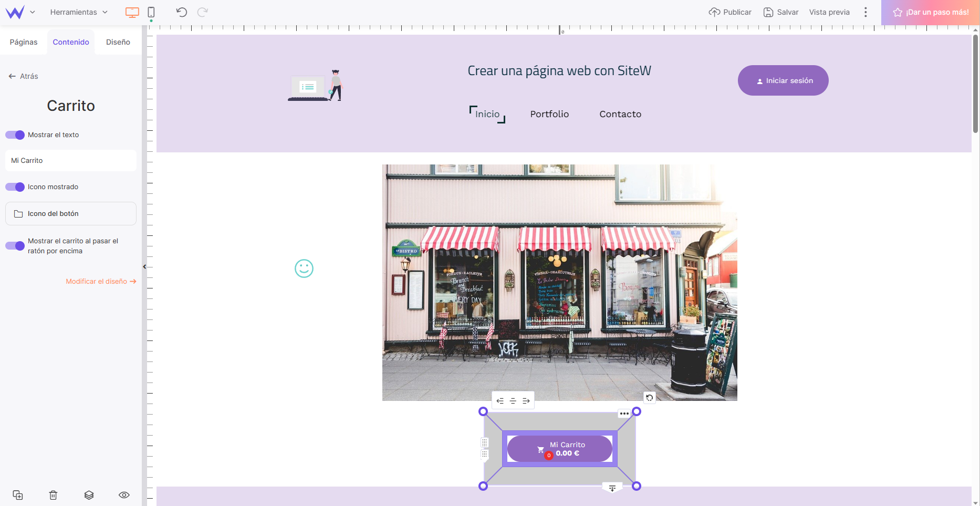Toggle the eye visibility icon
This screenshot has width=980, height=506.
(x=124, y=495)
